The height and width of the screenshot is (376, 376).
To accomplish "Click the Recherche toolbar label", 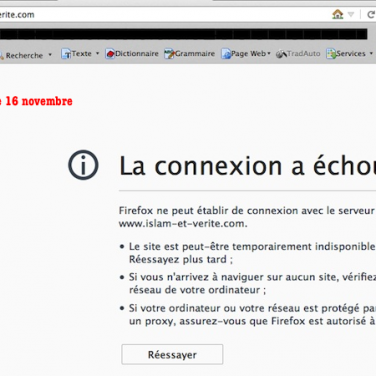I will coord(24,55).
